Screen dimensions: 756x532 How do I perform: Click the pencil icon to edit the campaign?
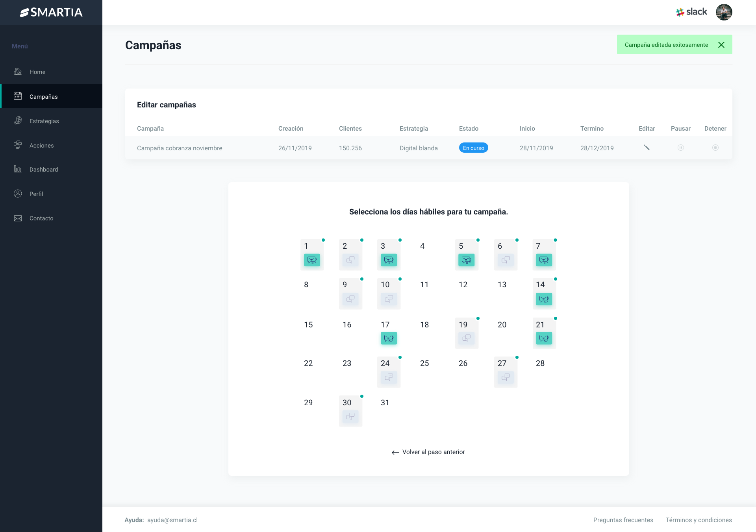pos(647,148)
